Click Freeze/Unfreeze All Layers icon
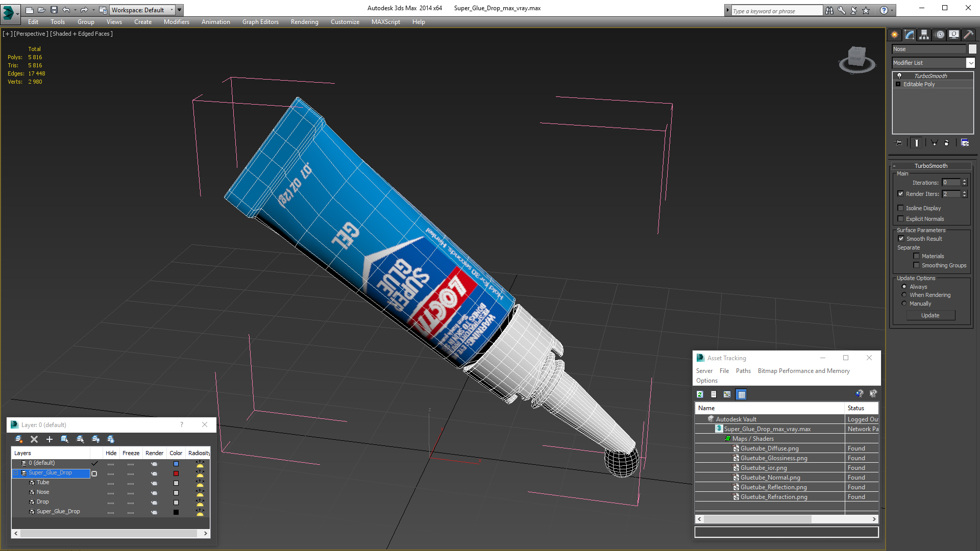 [111, 439]
